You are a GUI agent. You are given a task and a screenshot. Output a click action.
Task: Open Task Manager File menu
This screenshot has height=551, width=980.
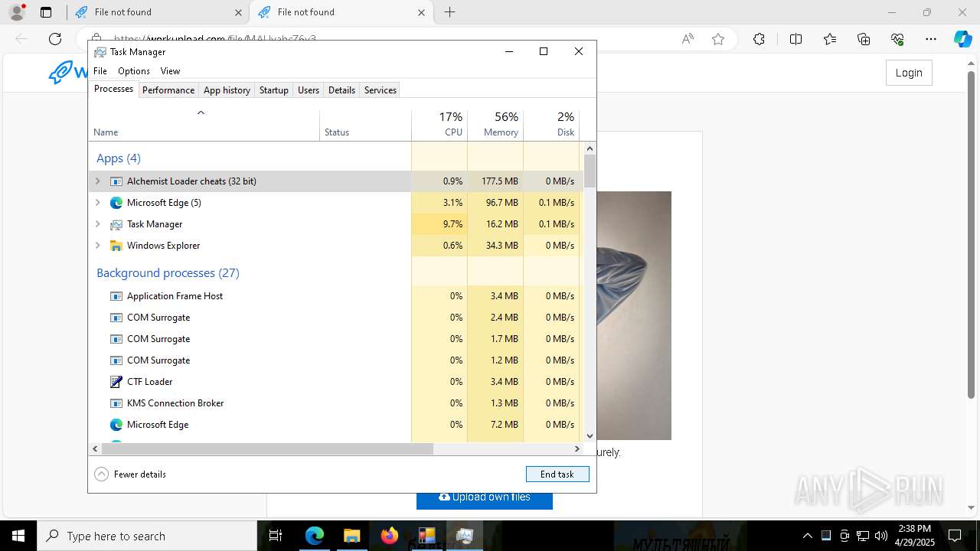click(100, 71)
